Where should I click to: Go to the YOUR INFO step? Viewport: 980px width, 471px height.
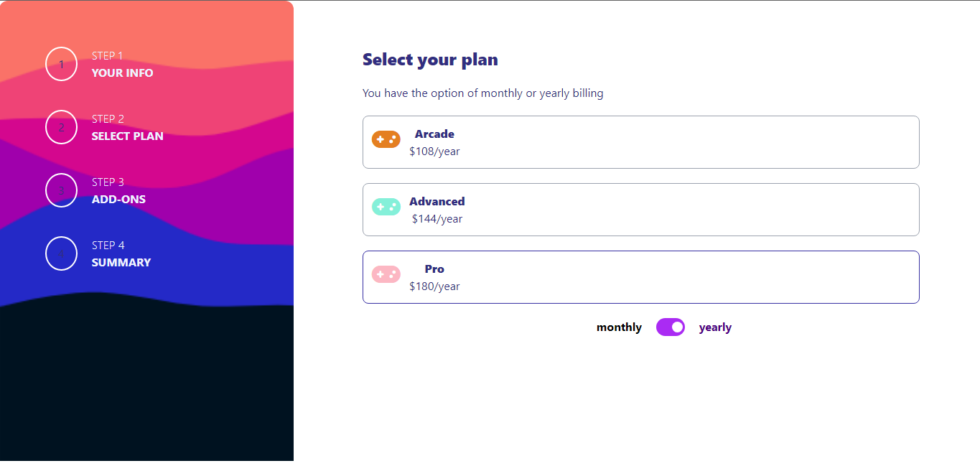122,73
